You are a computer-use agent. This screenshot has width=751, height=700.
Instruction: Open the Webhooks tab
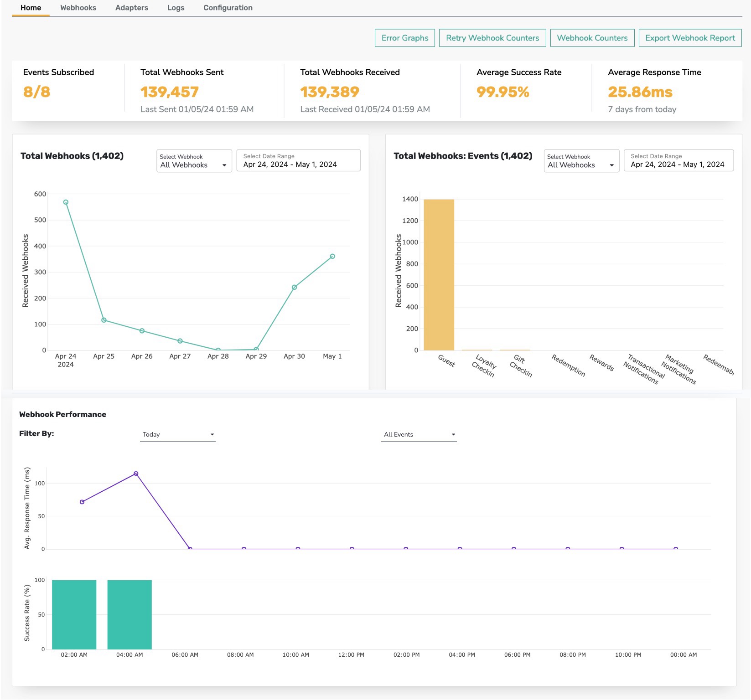(78, 8)
